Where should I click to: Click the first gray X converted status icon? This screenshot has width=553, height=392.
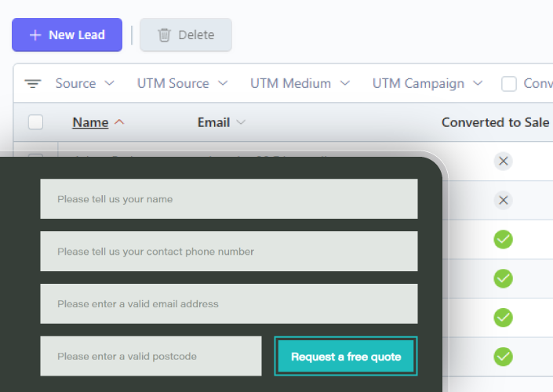click(504, 161)
